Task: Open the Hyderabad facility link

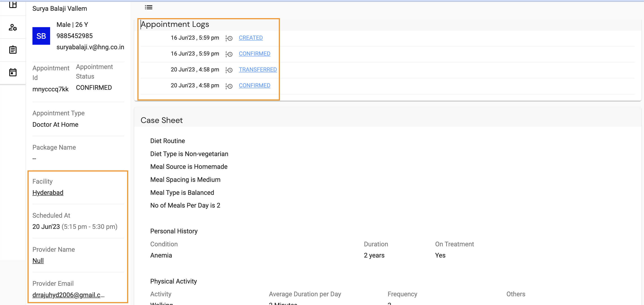Action: 48,192
